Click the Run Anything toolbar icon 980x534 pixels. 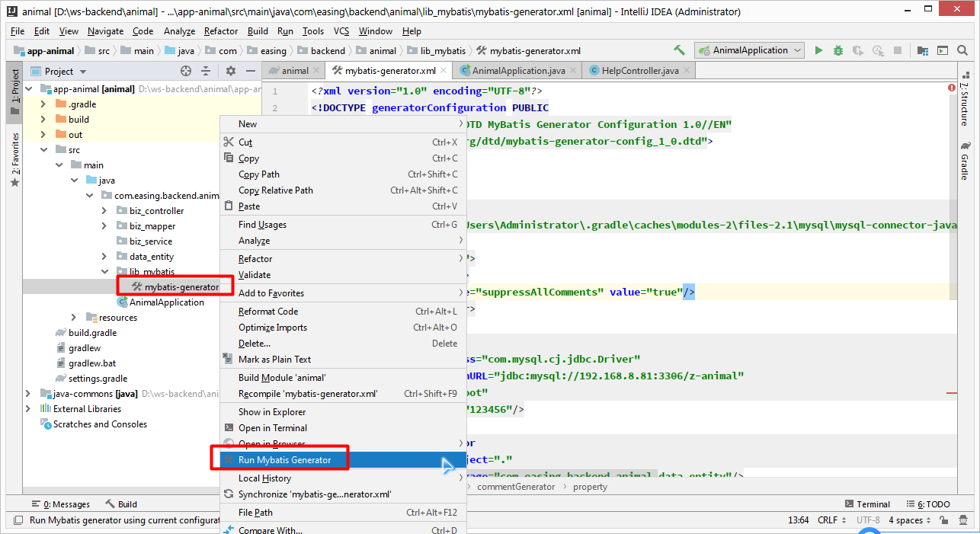pyautogui.click(x=943, y=50)
